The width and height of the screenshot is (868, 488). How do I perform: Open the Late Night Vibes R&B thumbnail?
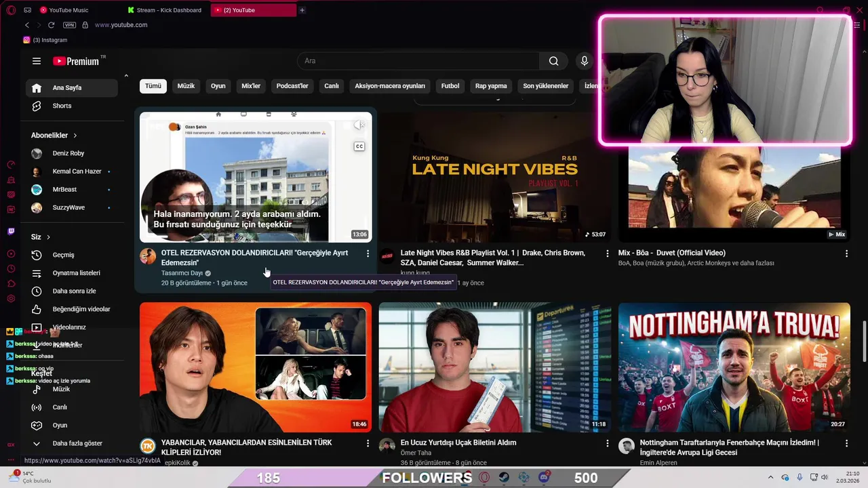tap(495, 178)
